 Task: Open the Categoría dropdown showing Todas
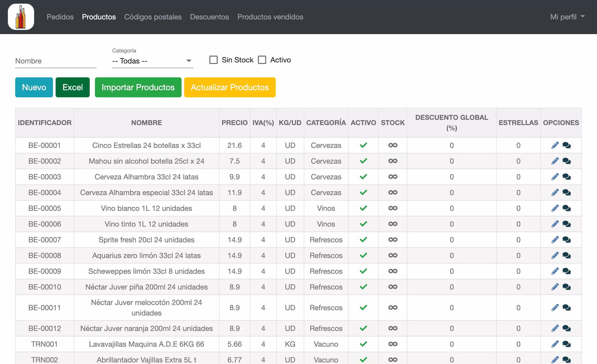pyautogui.click(x=153, y=61)
